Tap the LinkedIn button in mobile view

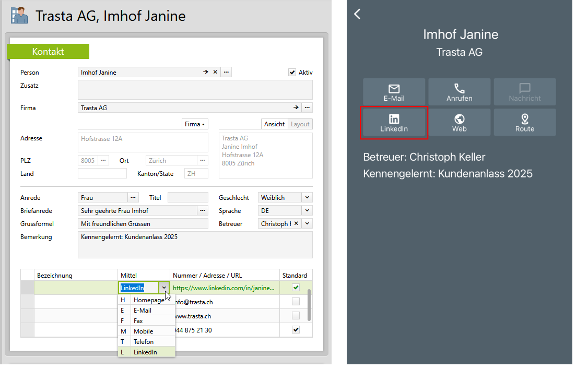(394, 123)
